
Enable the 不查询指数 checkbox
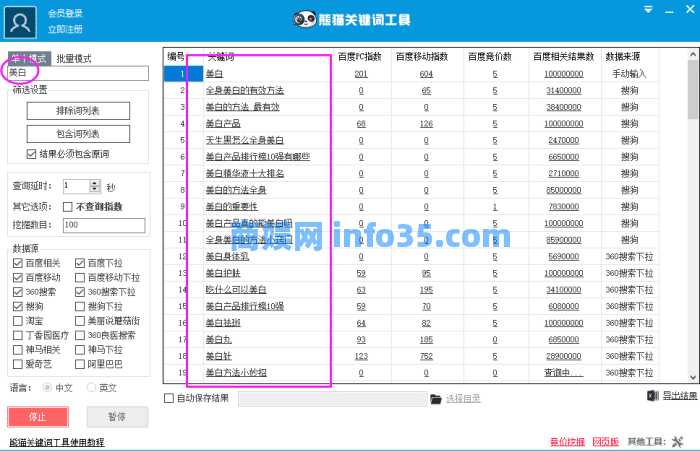[67, 206]
